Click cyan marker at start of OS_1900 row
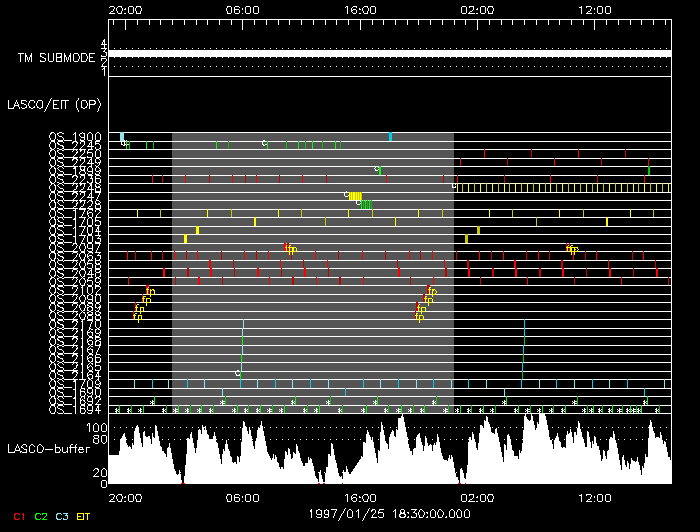Screen dimensions: 700x532 coord(122,137)
